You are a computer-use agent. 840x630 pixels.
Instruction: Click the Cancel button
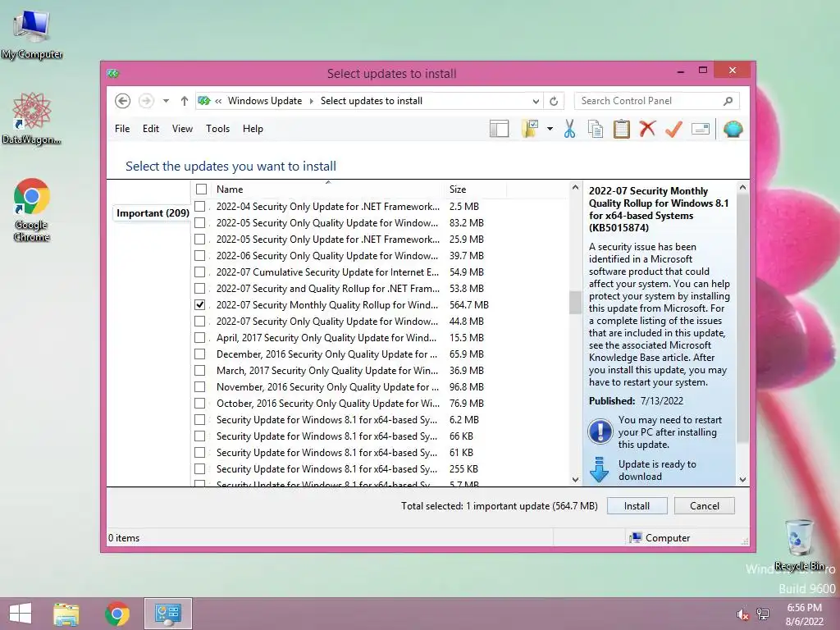click(704, 505)
